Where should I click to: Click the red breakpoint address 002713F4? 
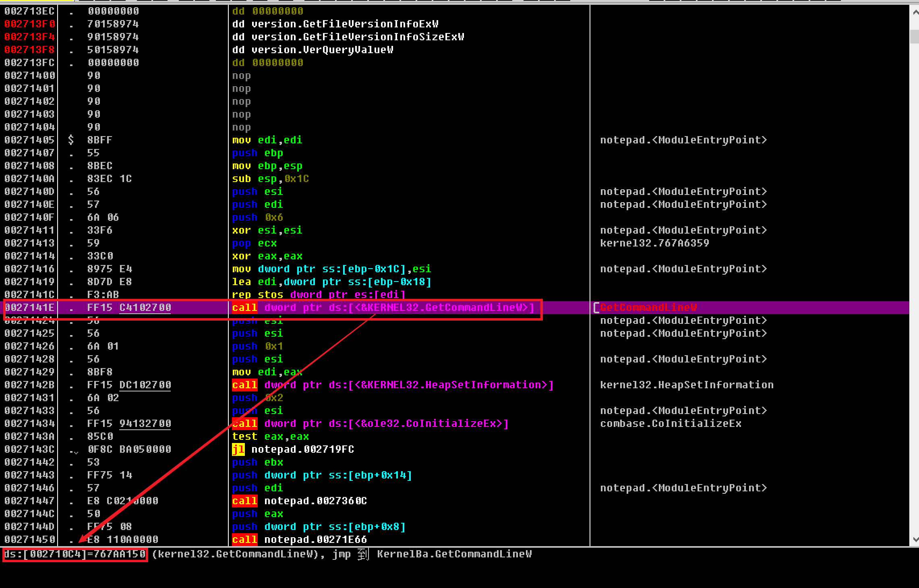pyautogui.click(x=29, y=37)
